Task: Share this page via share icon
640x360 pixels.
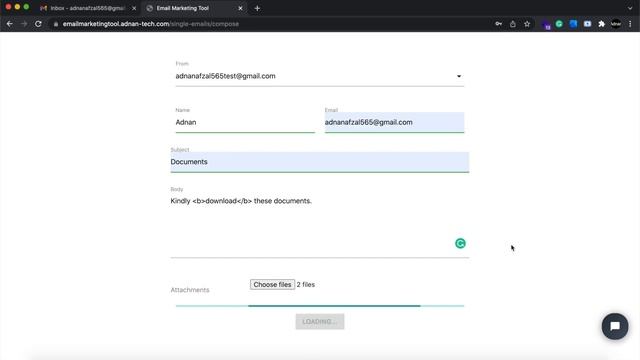Action: point(513,24)
